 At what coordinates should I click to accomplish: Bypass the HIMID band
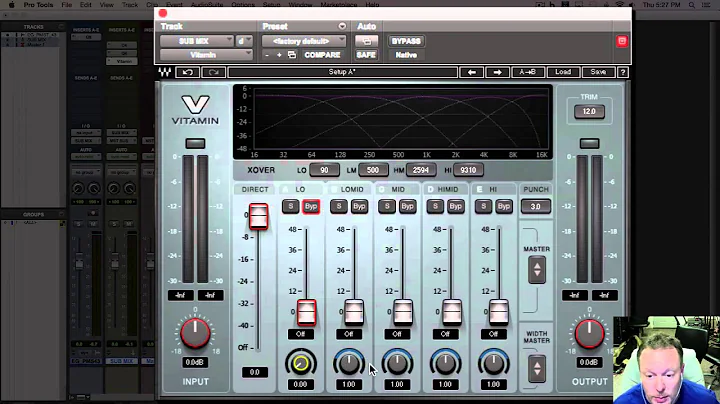[456, 206]
